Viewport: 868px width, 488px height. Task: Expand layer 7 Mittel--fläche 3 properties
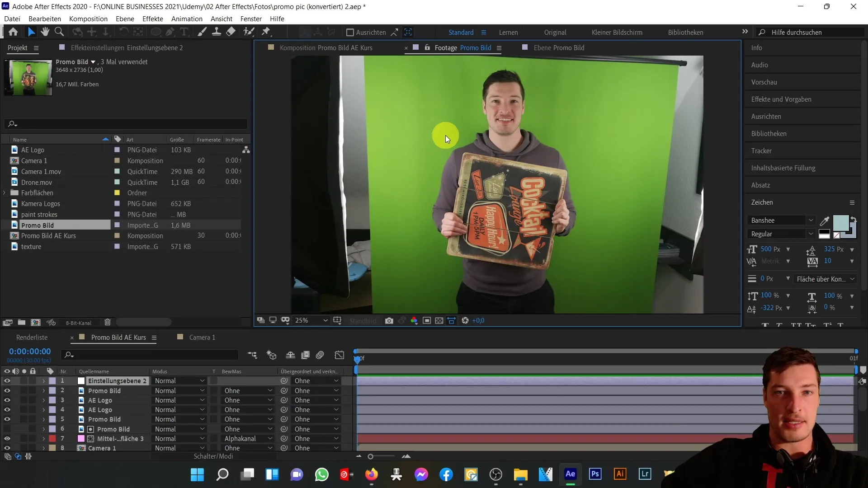tap(43, 438)
